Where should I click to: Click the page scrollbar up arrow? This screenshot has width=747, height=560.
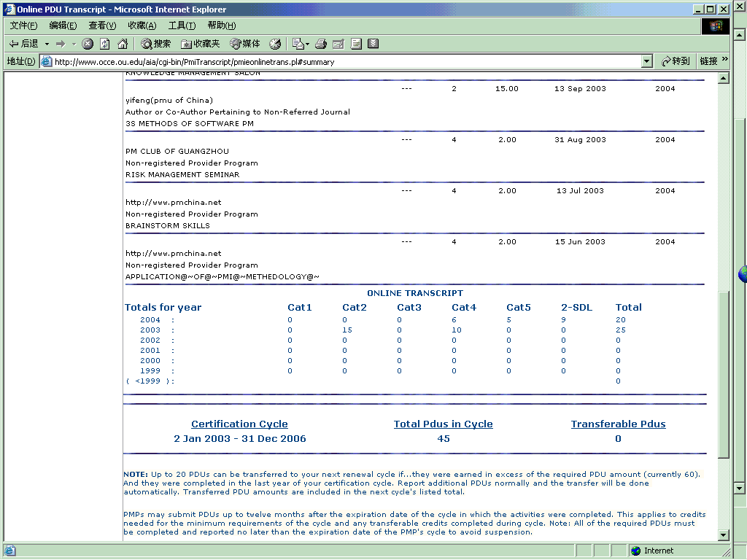click(723, 78)
